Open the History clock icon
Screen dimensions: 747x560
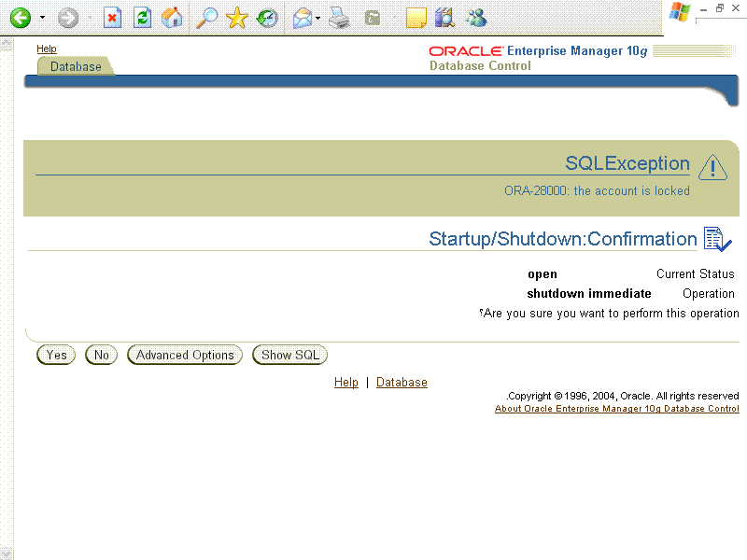point(268,18)
